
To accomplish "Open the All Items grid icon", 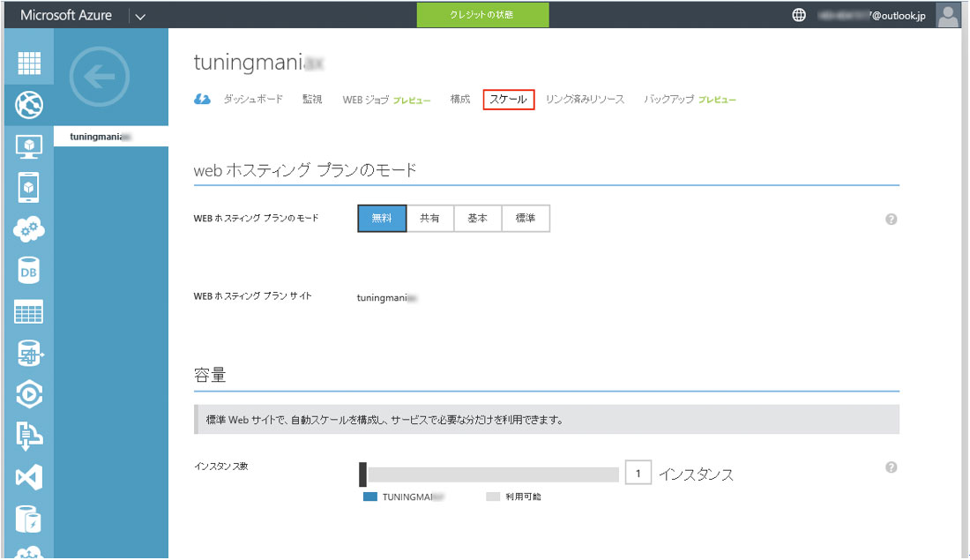I will click(29, 63).
